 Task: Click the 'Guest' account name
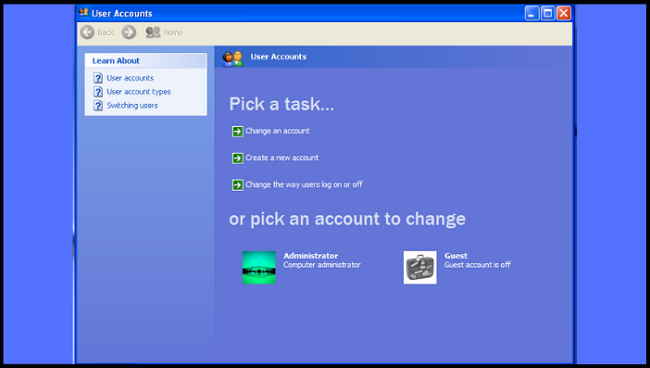[x=456, y=256]
